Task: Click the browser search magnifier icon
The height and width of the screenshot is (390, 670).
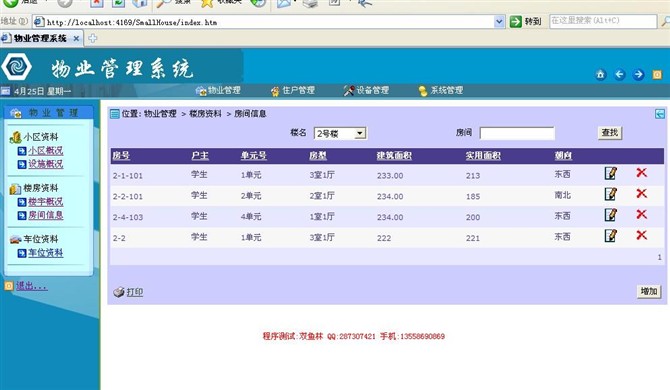Action: coord(665,21)
